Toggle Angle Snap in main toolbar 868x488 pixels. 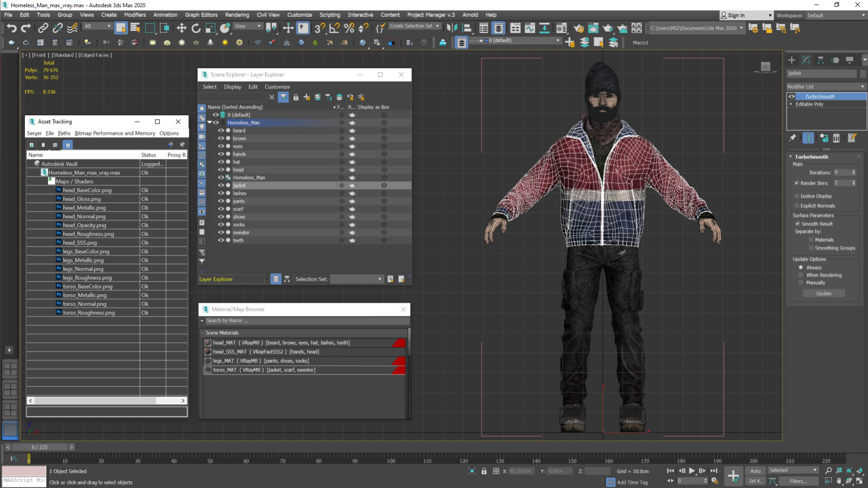point(334,28)
